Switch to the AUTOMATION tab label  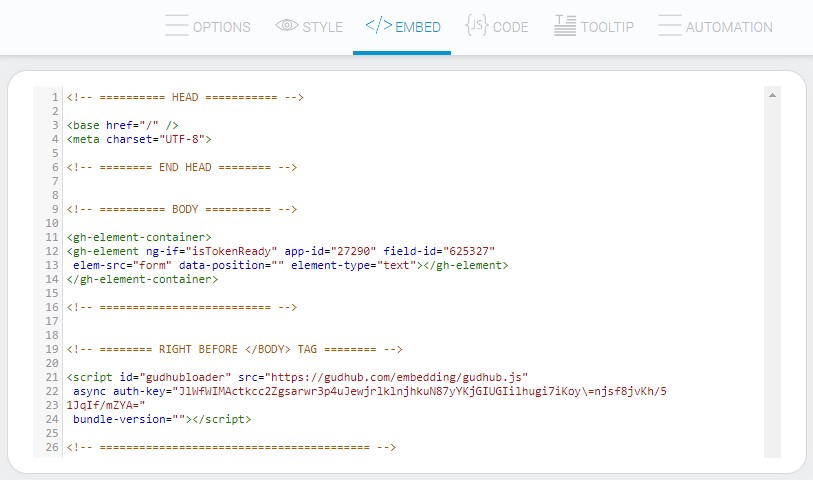(729, 27)
